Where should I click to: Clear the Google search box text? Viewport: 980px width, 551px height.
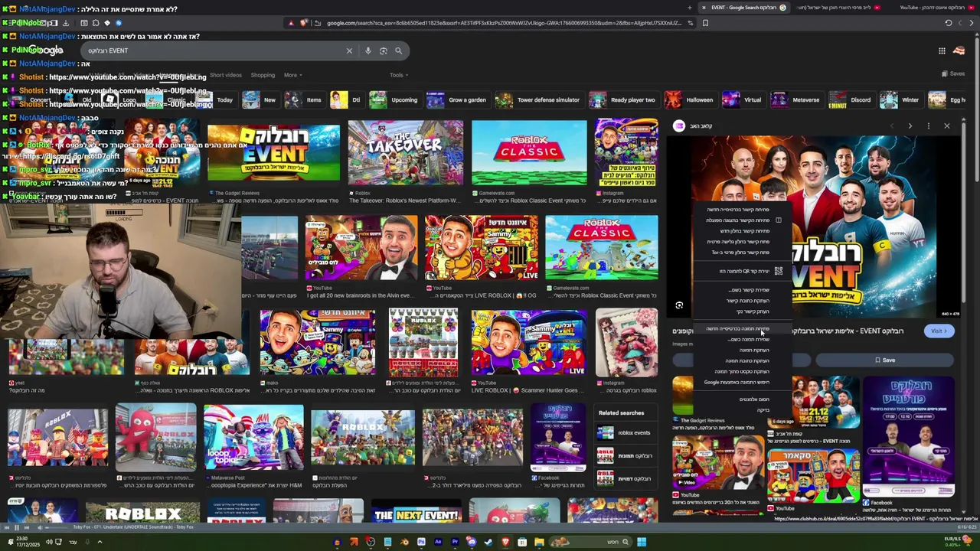[x=349, y=51]
